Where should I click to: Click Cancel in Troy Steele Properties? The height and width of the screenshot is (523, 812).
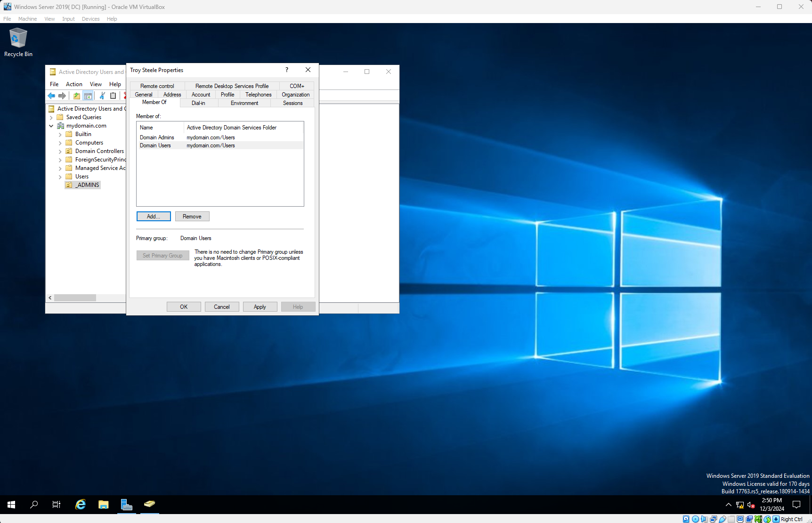tap(222, 307)
